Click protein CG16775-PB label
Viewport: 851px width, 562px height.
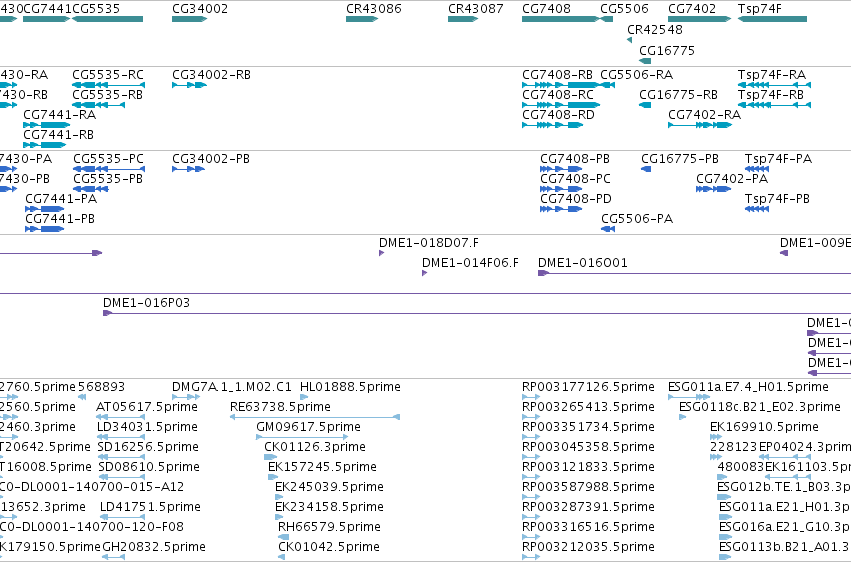click(x=679, y=158)
